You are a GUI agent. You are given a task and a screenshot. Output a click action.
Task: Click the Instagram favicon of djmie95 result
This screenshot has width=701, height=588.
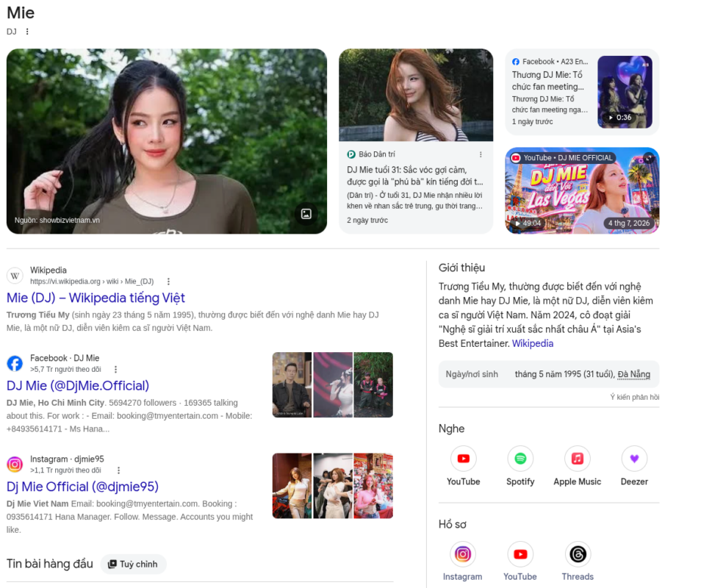(15, 464)
